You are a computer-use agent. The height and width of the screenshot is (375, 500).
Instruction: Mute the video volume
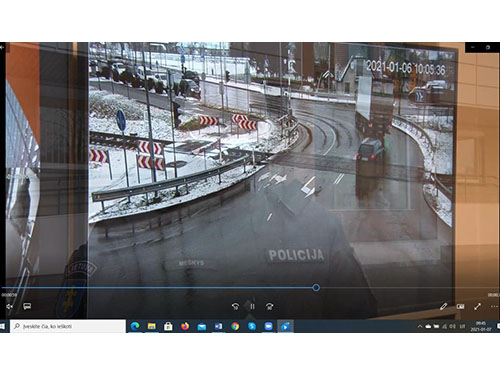click(x=9, y=306)
